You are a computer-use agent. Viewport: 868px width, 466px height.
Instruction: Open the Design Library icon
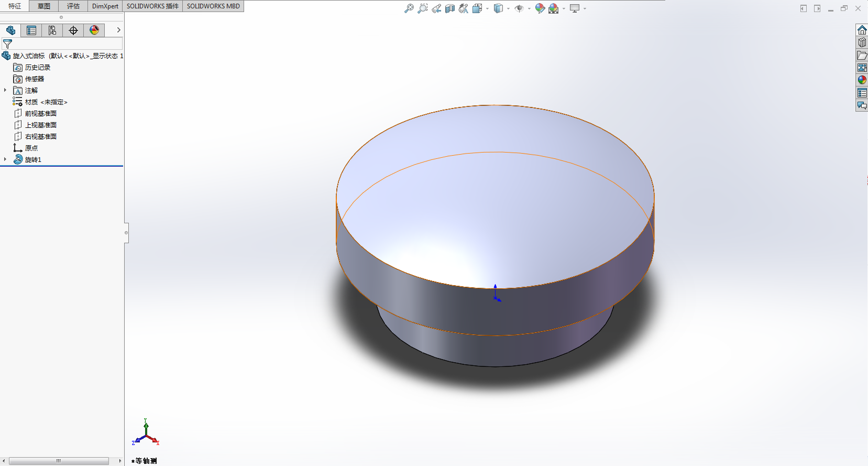click(862, 42)
